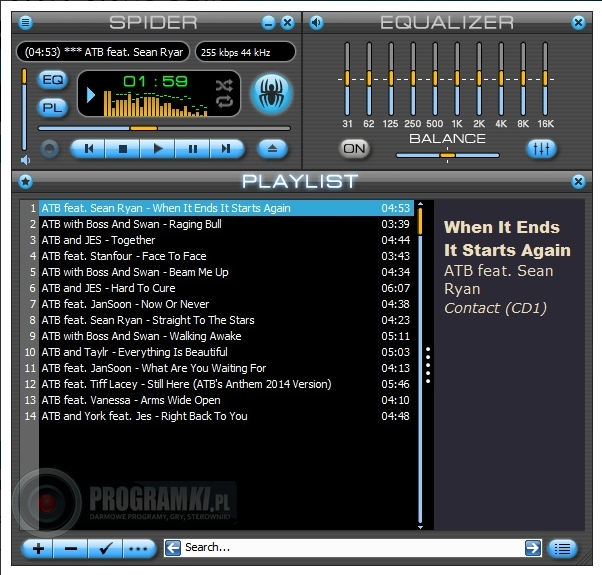Select track "Straight To The Stars"

click(226, 320)
